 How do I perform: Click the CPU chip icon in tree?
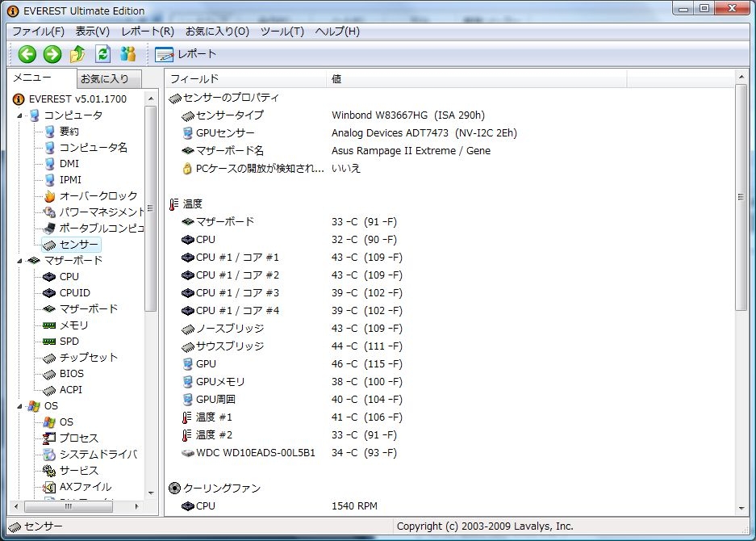click(x=49, y=277)
